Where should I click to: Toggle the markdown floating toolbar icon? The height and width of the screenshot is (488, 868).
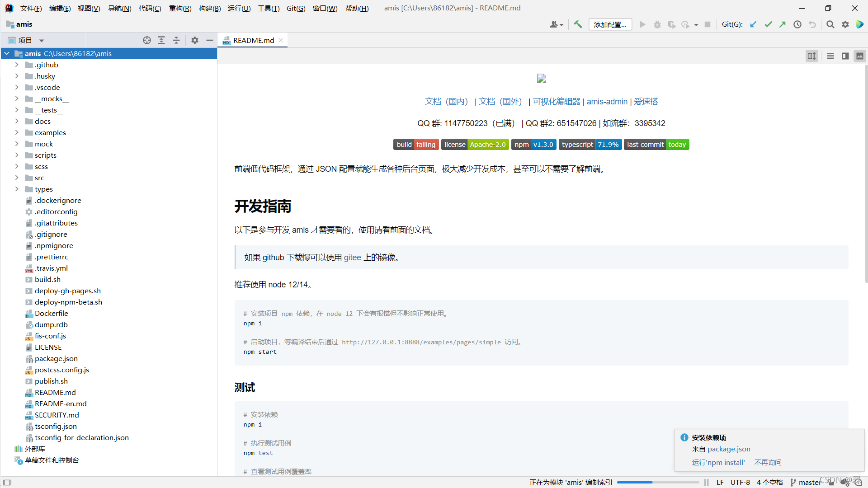[x=812, y=56]
